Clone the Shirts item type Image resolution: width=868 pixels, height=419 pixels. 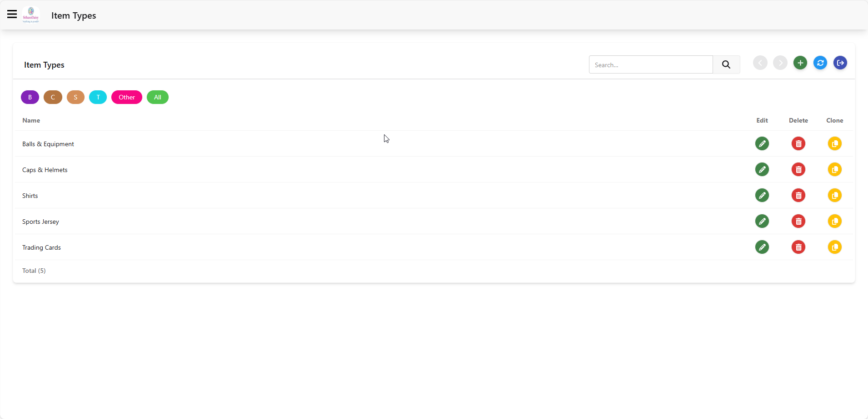point(835,196)
